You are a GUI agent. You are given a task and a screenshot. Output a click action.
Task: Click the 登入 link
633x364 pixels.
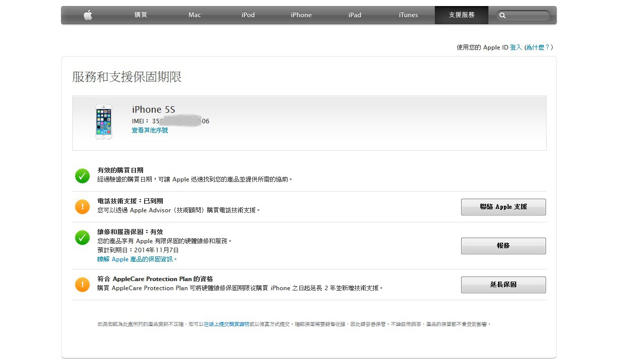(516, 47)
